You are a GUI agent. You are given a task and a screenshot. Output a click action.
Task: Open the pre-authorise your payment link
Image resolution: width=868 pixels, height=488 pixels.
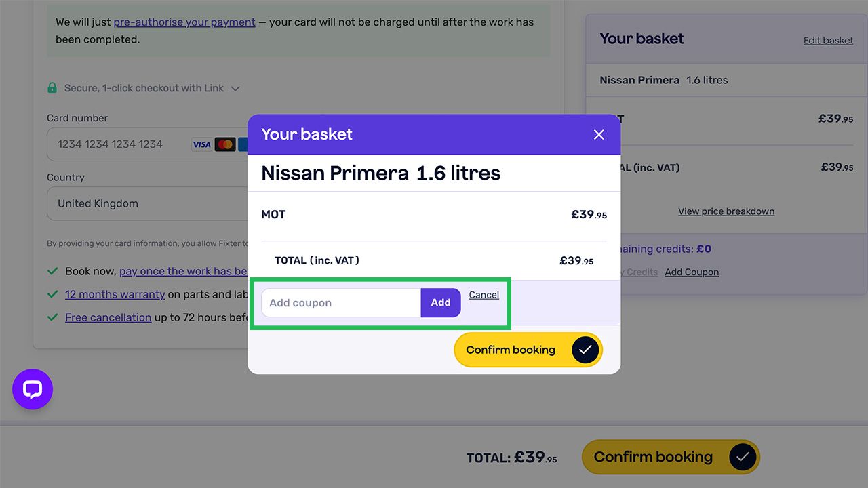click(x=184, y=22)
